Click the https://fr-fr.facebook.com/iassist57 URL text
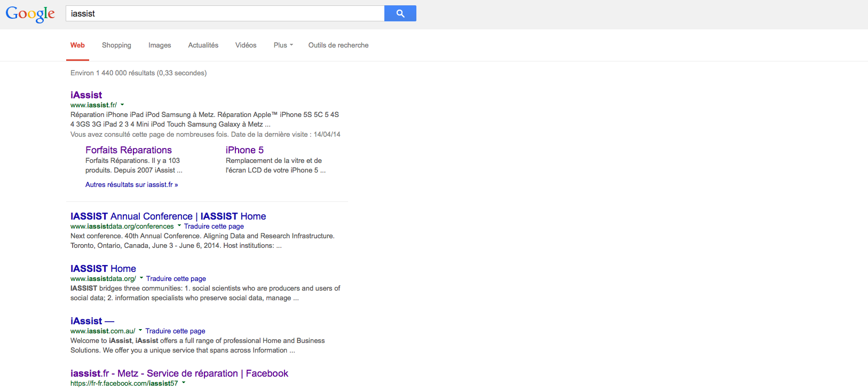This screenshot has width=868, height=390. point(124,384)
